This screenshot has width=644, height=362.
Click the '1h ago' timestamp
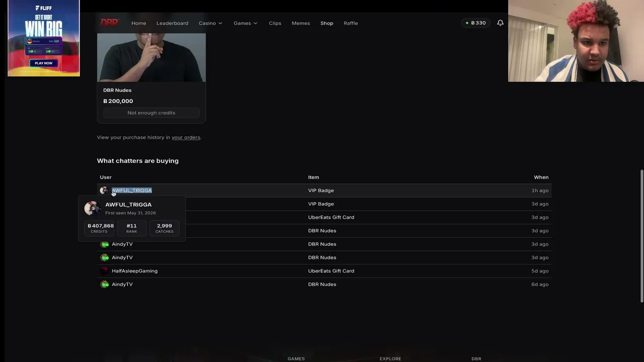tap(540, 191)
